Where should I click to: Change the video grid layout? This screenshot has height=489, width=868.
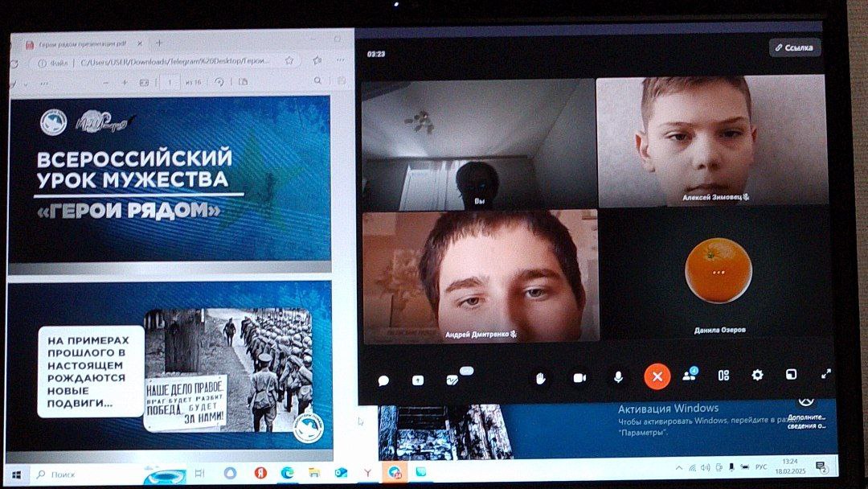[723, 376]
